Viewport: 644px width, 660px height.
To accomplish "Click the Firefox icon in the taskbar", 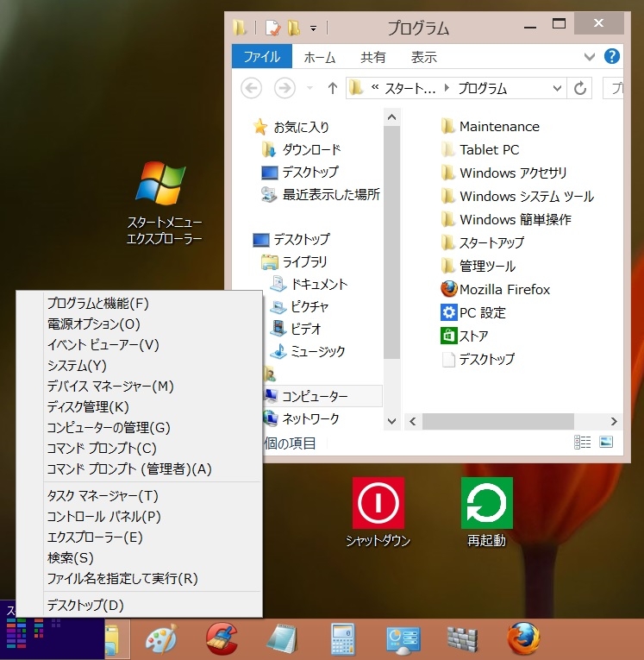I will [x=524, y=639].
